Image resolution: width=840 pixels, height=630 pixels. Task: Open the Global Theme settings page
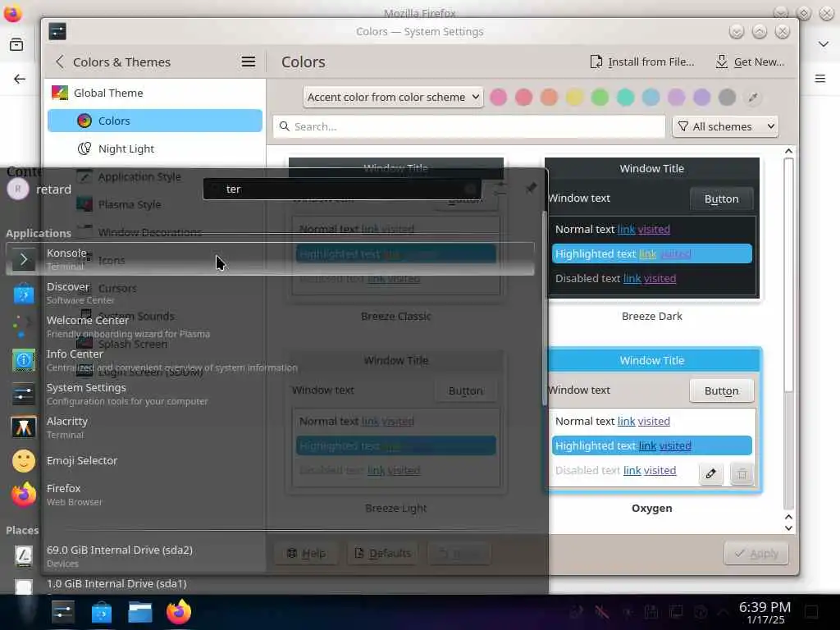155,93
